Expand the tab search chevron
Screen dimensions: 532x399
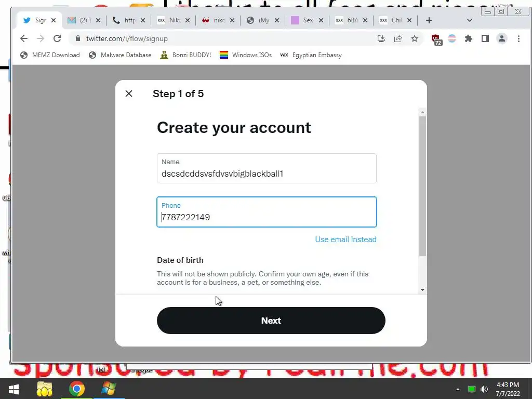point(470,20)
